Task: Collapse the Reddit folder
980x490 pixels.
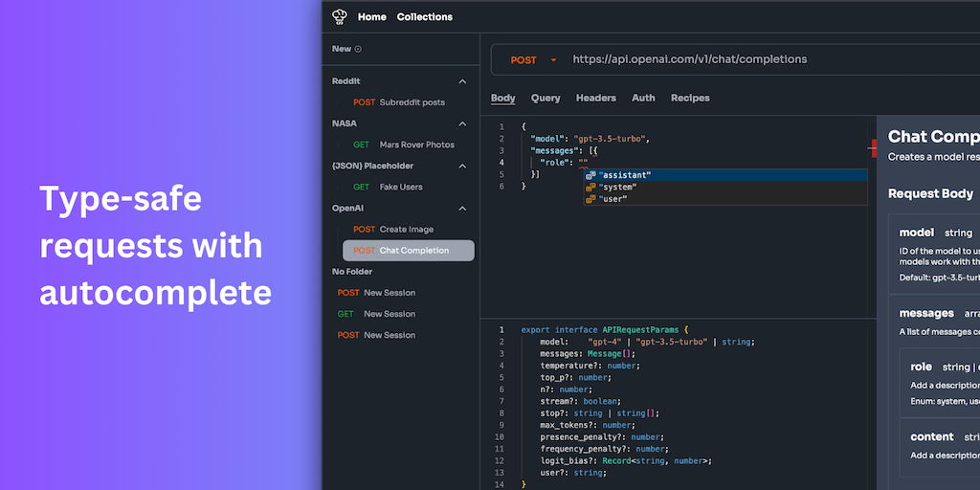Action: coord(463,81)
